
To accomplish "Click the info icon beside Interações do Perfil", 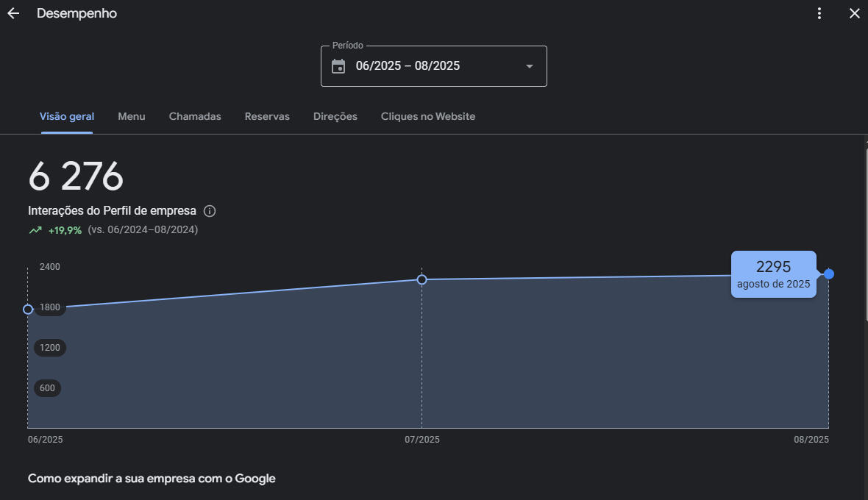I will click(210, 212).
